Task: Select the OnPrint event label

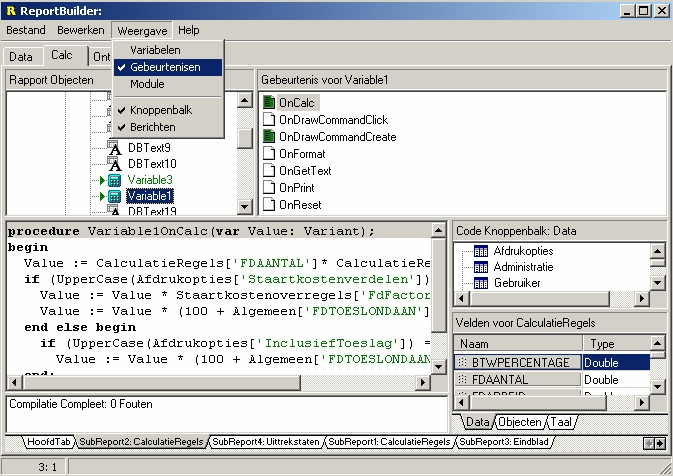Action: pos(297,188)
